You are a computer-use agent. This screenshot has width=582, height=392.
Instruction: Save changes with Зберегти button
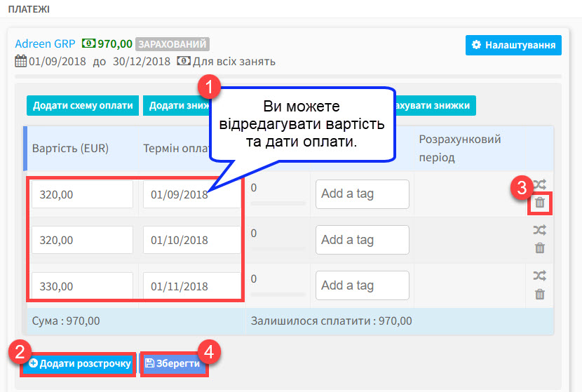(172, 364)
